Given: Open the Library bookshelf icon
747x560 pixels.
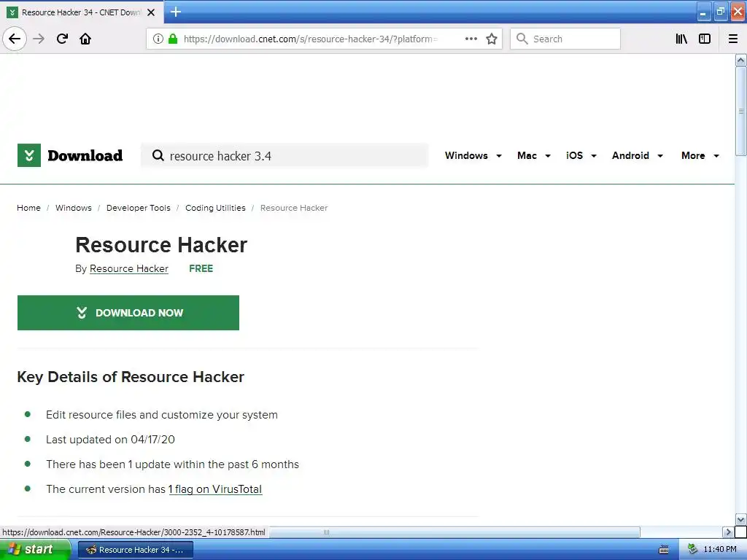Looking at the screenshot, I should coord(681,39).
